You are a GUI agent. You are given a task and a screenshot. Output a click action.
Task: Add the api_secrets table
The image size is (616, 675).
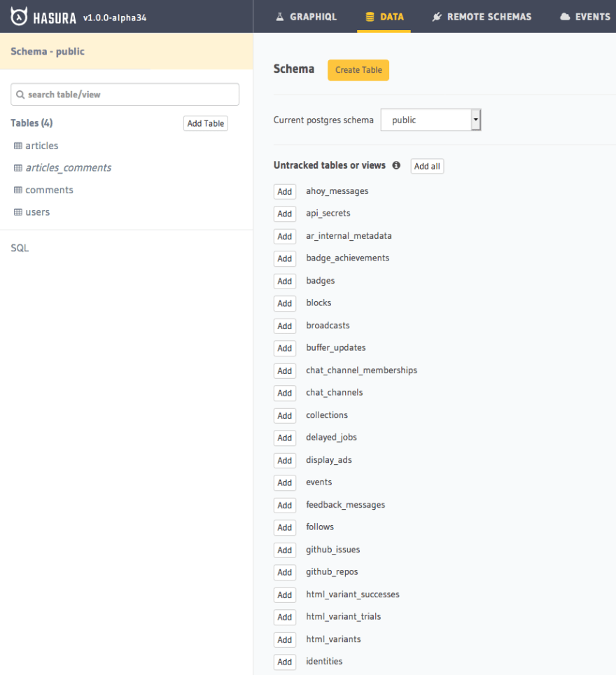click(284, 214)
